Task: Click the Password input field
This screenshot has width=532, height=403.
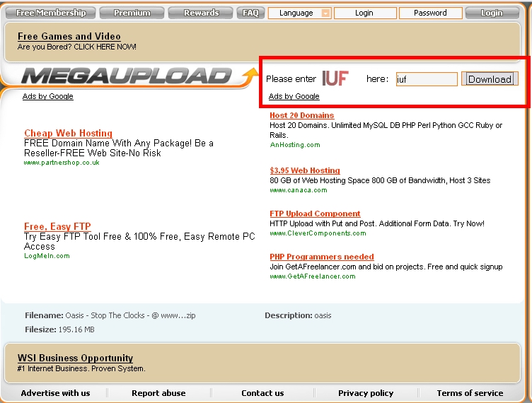Action: coord(431,13)
